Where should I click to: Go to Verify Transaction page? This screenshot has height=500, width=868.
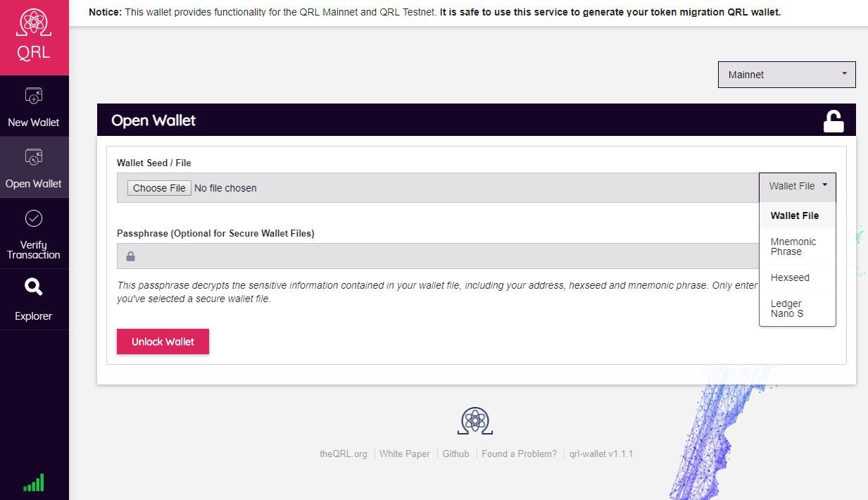[34, 234]
